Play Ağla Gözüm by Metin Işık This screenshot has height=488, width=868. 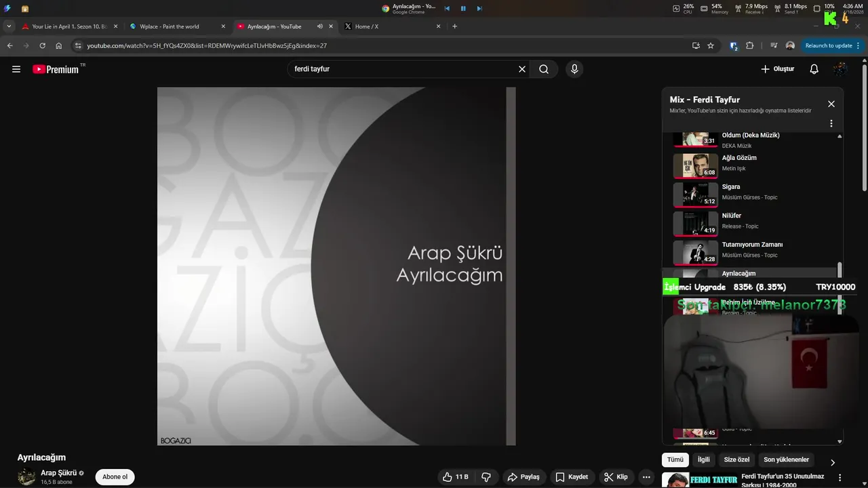753,165
